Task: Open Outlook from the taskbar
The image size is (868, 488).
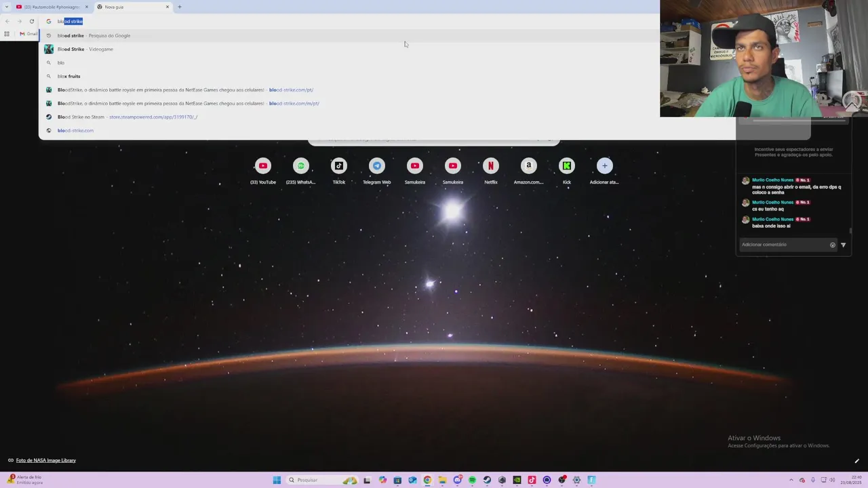Action: 412,480
